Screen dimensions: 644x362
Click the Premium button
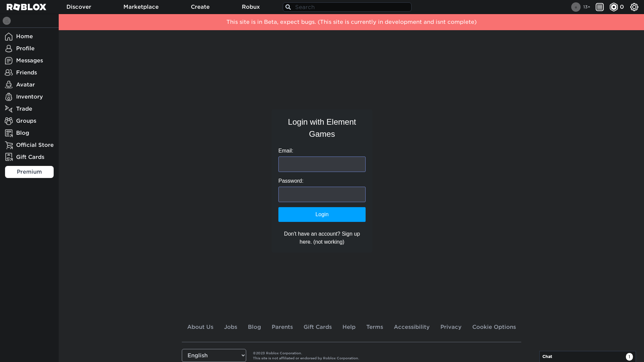point(29,172)
